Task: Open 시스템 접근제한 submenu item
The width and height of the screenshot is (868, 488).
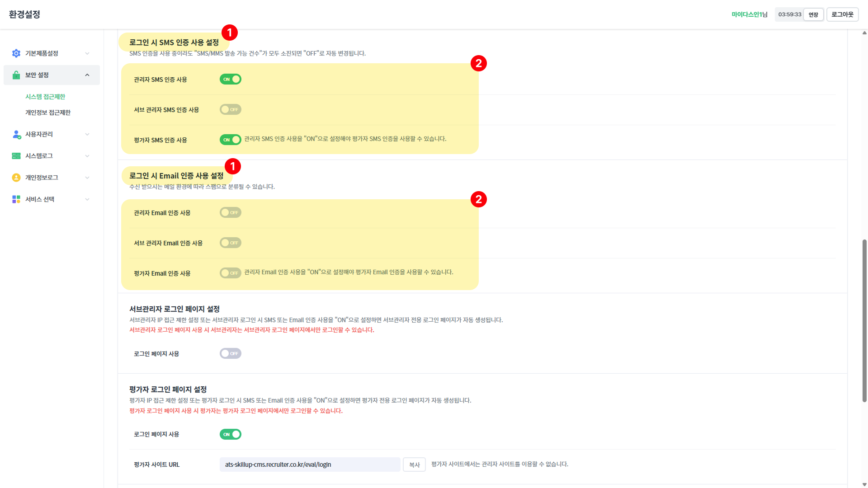Action: 45,97
